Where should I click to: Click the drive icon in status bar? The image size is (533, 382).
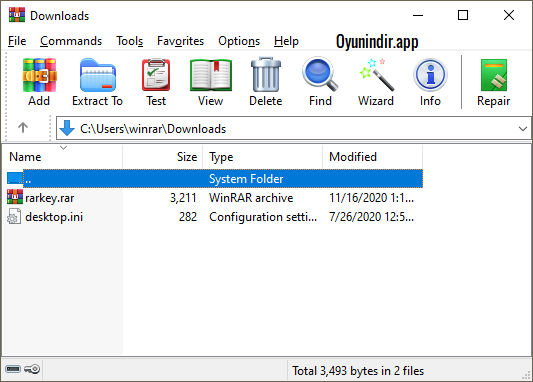[x=13, y=369]
